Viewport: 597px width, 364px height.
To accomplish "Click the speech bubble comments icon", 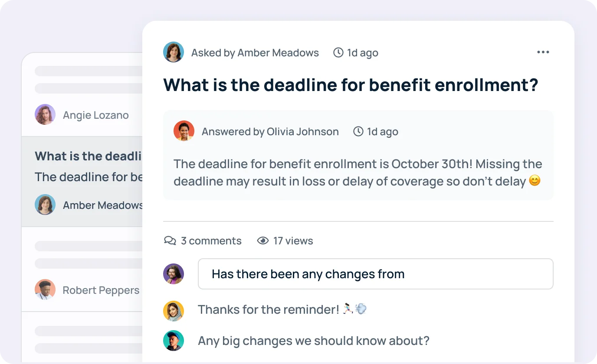I will pyautogui.click(x=170, y=240).
